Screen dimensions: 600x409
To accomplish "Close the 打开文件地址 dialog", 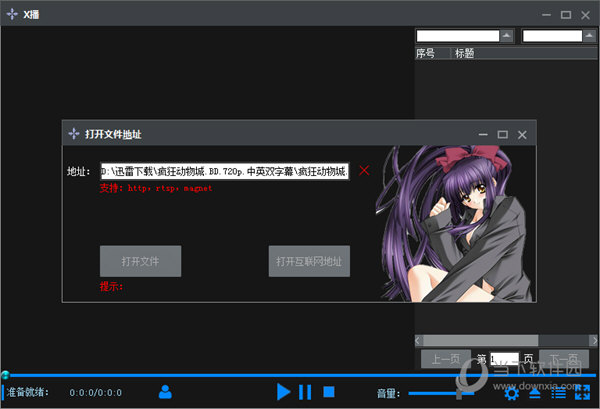I will tap(522, 135).
